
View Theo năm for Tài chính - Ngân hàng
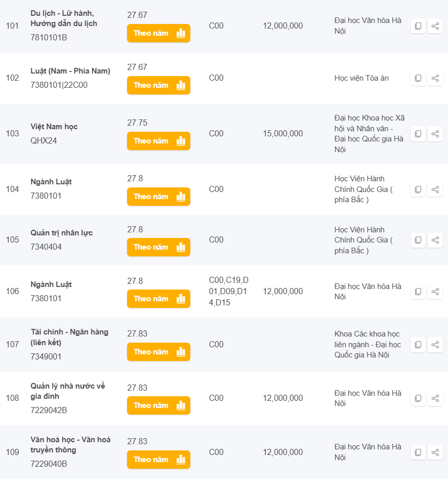[x=158, y=352]
